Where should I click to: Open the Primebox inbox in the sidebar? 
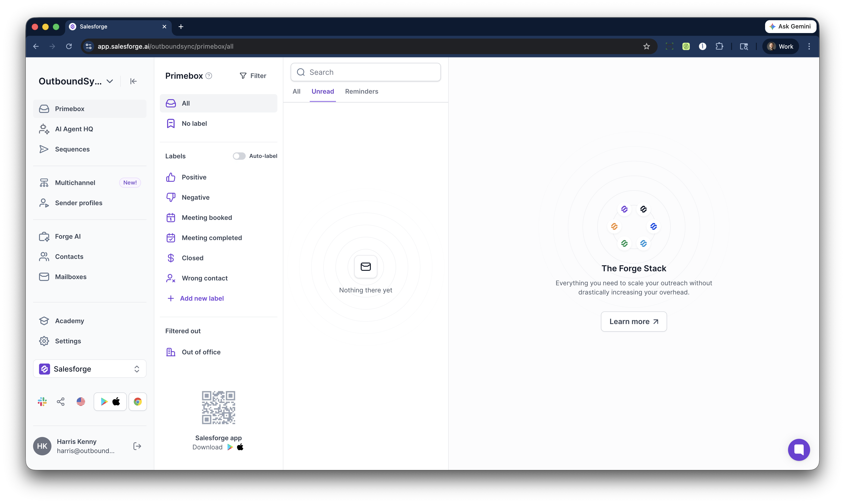70,109
